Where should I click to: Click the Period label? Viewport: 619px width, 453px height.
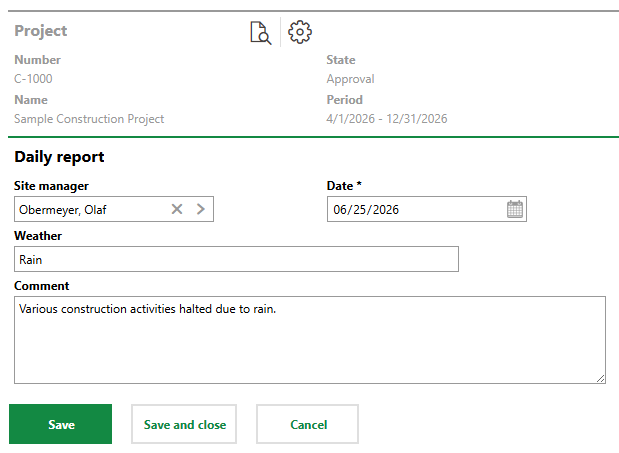coord(344,99)
